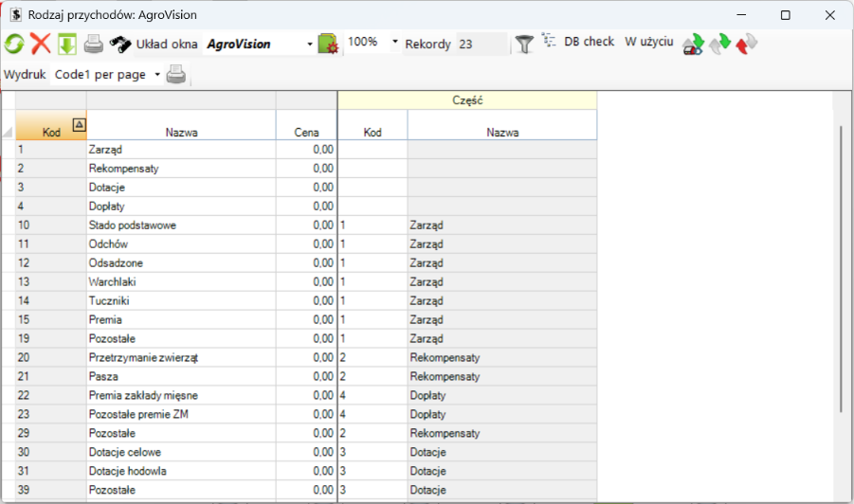Select the 'Dotacje hodowla' cell
This screenshot has width=854, height=504.
(x=181, y=471)
